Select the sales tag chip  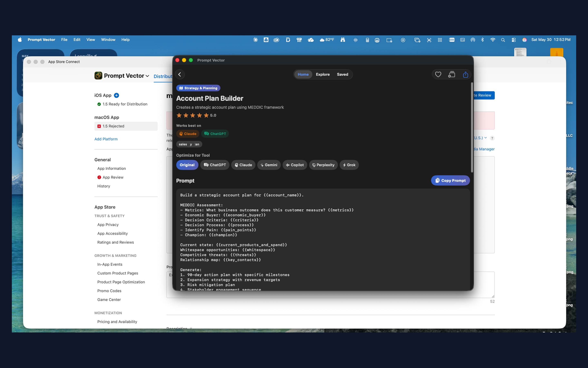coord(183,144)
